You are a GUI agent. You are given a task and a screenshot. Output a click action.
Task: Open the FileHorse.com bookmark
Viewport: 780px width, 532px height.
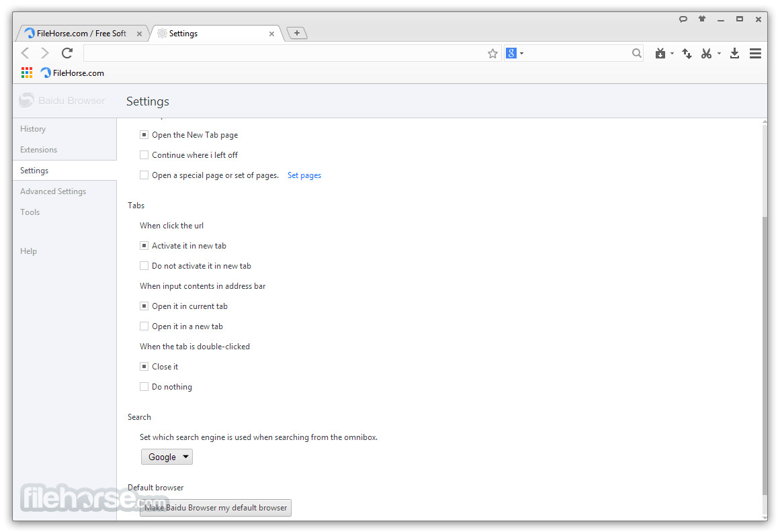pos(73,73)
